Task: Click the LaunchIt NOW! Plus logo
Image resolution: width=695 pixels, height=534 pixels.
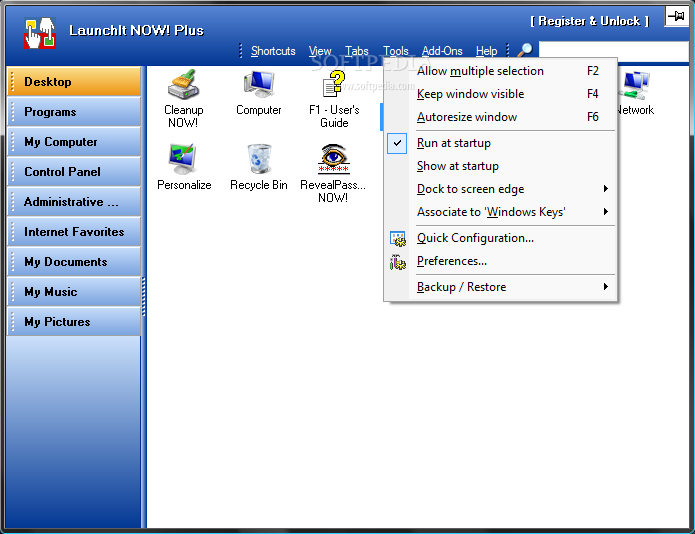Action: [x=40, y=33]
